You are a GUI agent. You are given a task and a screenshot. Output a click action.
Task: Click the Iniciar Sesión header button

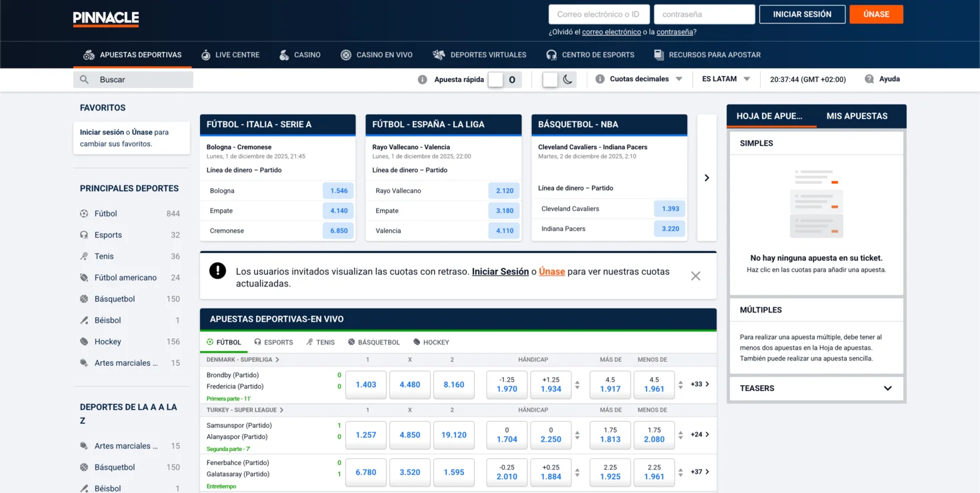802,14
